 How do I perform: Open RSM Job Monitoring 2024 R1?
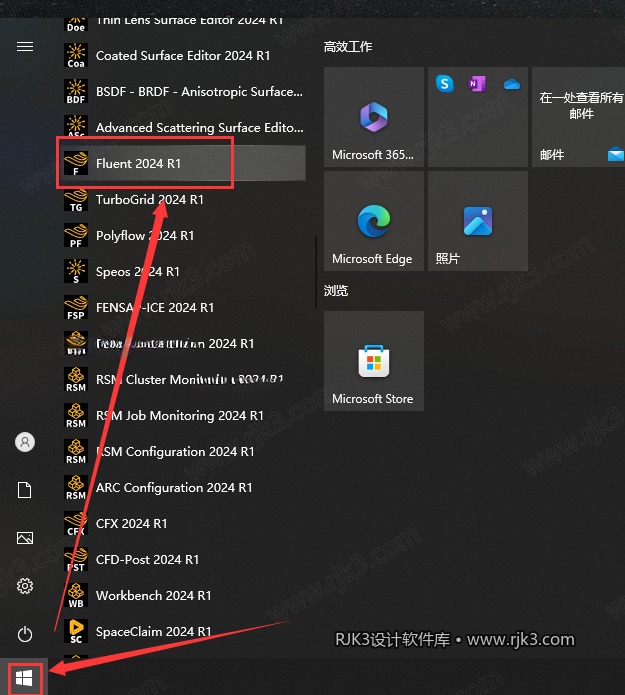click(182, 415)
